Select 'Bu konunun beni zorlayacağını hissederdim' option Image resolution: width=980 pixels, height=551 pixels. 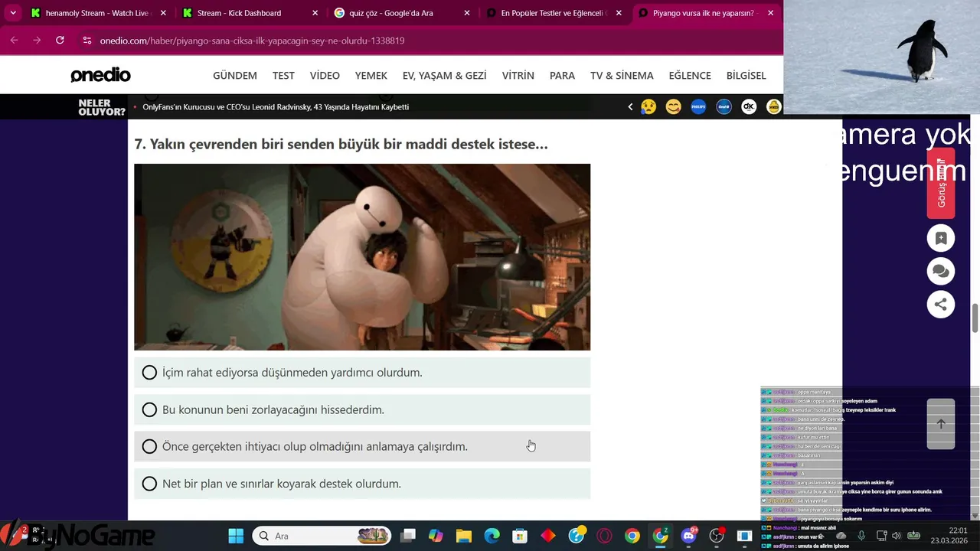[x=362, y=409]
